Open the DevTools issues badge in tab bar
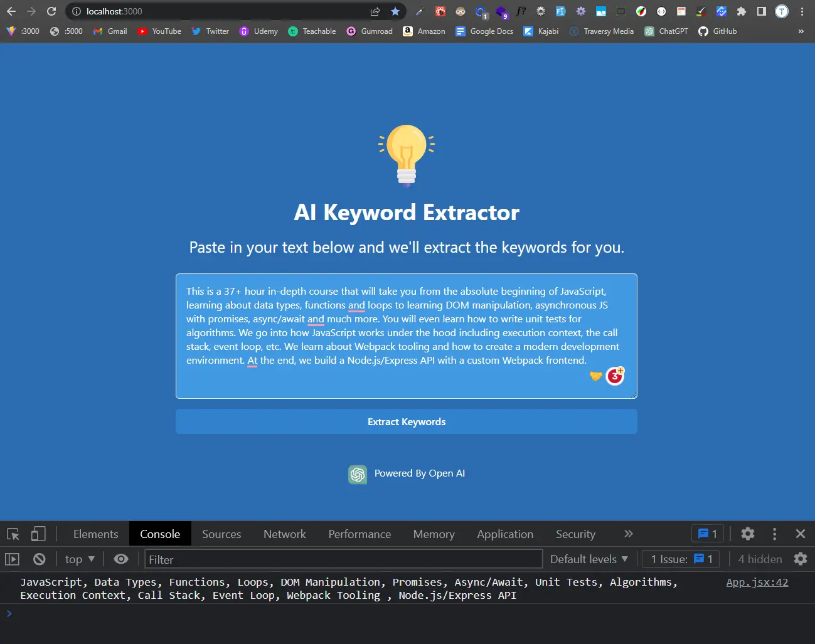 [x=708, y=534]
